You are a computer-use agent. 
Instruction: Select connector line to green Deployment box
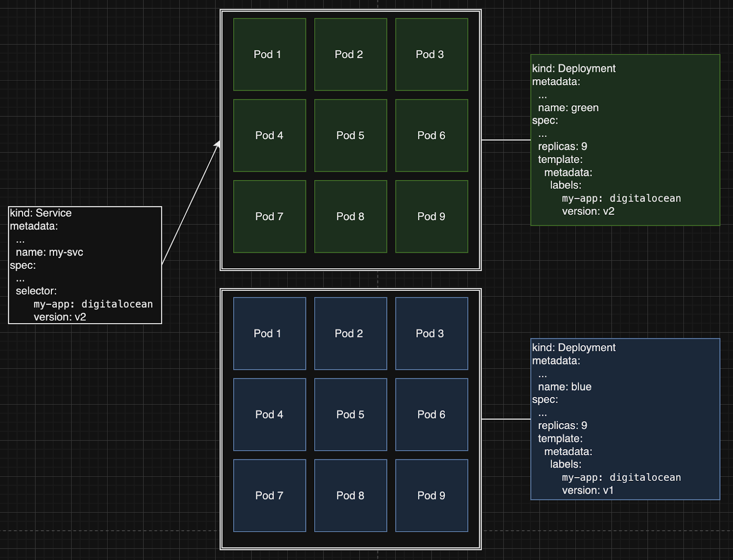pyautogui.click(x=506, y=140)
